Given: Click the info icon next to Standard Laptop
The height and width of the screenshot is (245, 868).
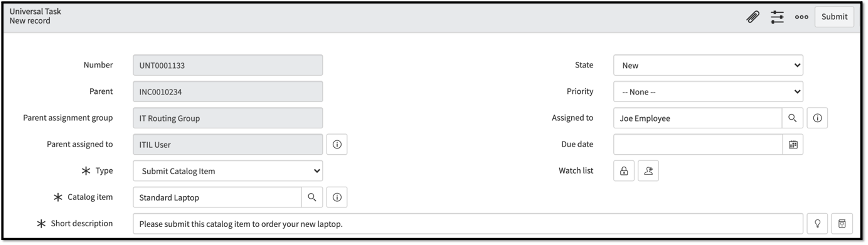Looking at the screenshot, I should pyautogui.click(x=337, y=197).
